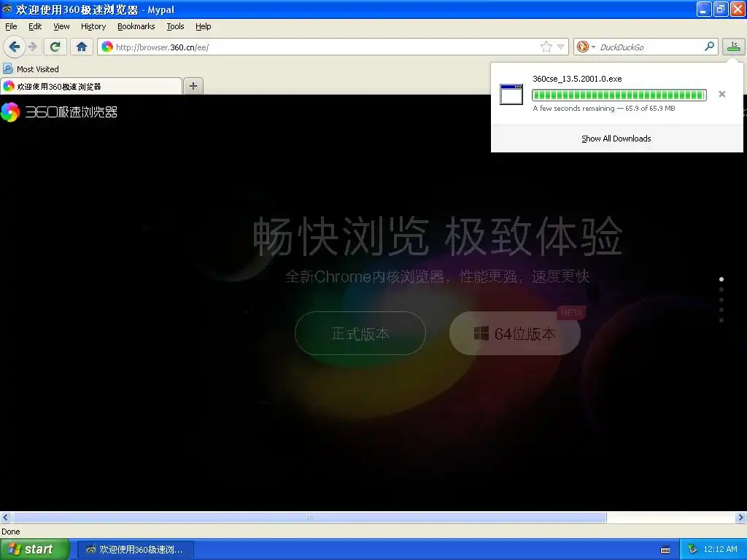The height and width of the screenshot is (560, 747).
Task: Open the Help menu
Action: click(x=204, y=26)
